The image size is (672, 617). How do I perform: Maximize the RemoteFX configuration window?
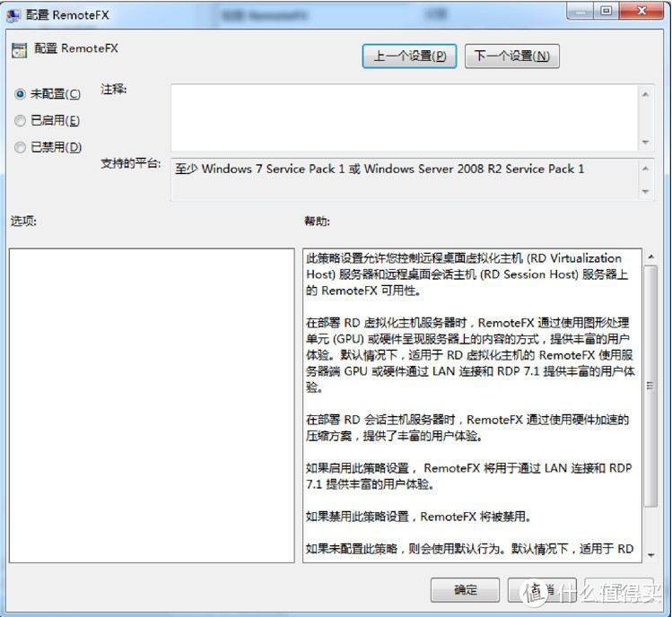(x=607, y=11)
